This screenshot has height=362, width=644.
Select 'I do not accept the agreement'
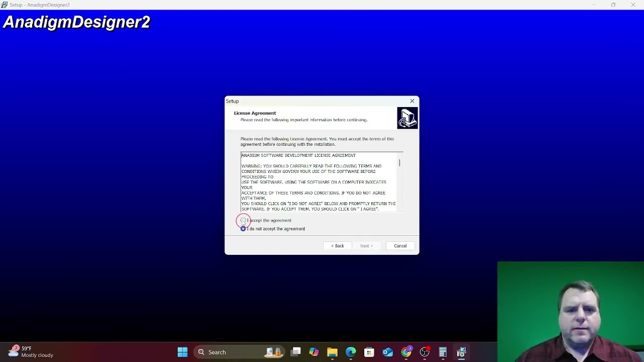pos(244,229)
